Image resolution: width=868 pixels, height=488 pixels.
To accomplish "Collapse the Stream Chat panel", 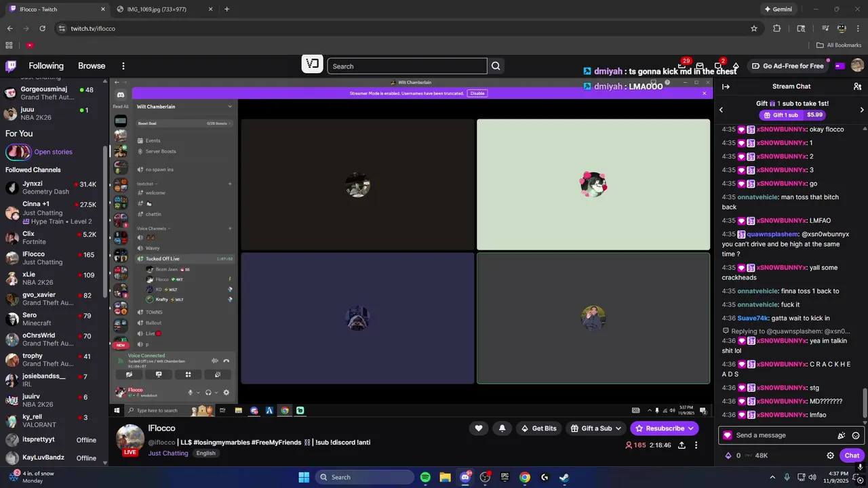I will (726, 87).
